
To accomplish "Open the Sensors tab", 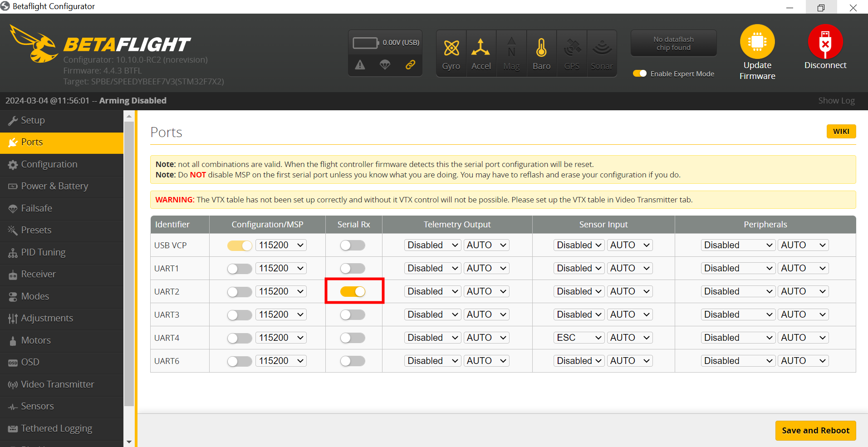I will pos(62,407).
